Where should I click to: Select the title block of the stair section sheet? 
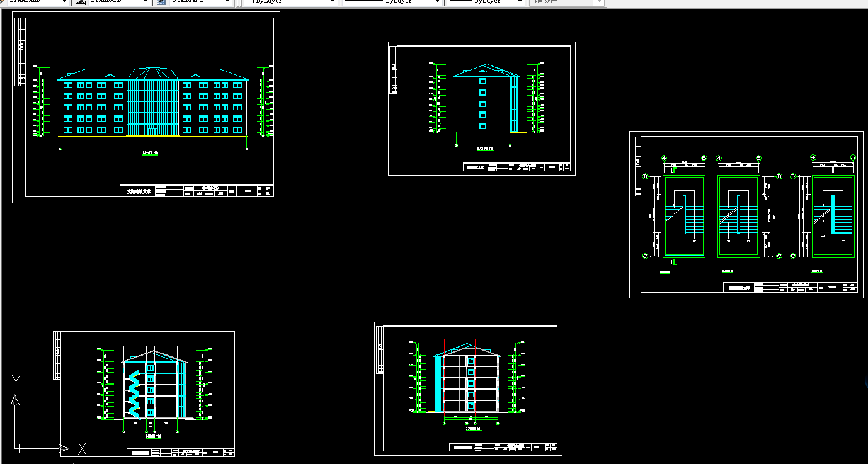click(x=181, y=452)
